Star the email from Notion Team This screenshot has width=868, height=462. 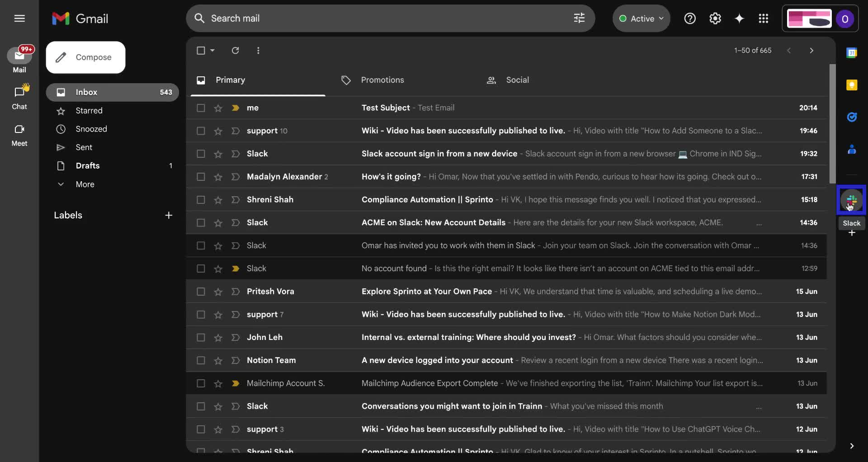(x=218, y=360)
